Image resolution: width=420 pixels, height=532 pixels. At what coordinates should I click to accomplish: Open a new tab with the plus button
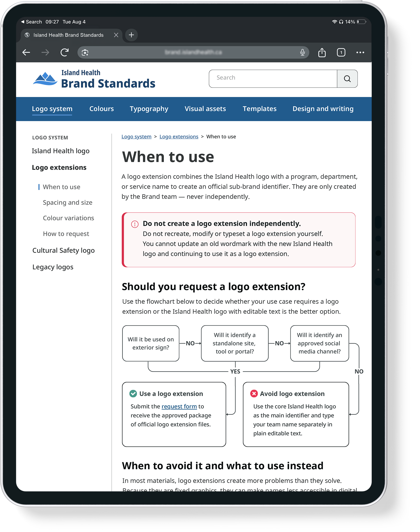pos(131,35)
